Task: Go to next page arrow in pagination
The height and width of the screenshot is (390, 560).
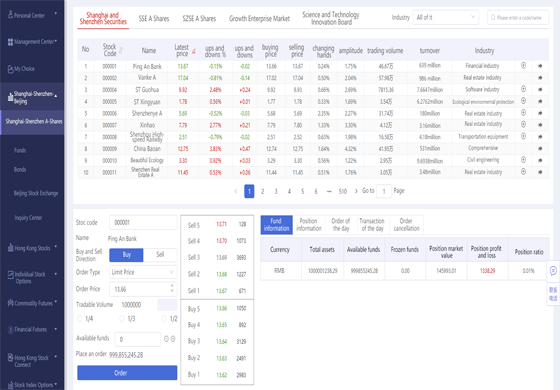Action: (356, 191)
